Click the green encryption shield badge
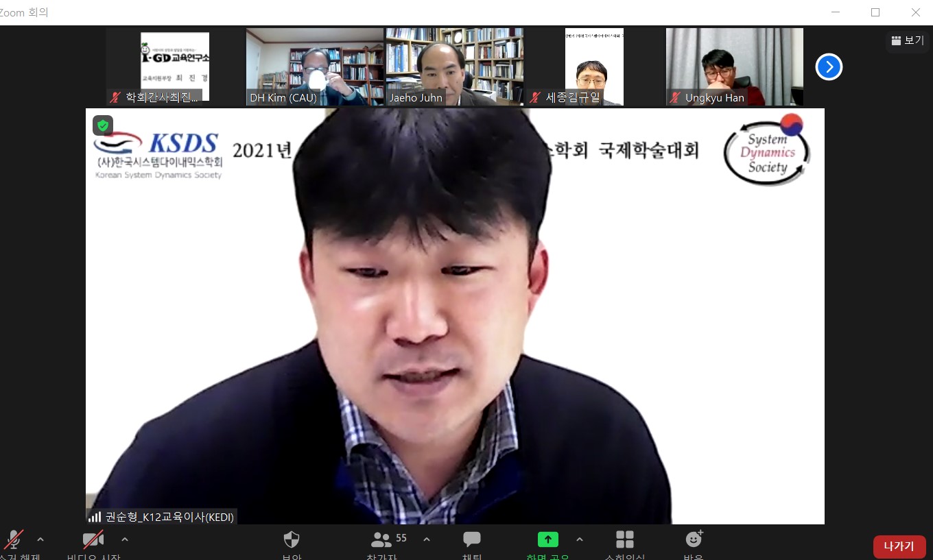Viewport: 933px width, 560px height. (103, 125)
